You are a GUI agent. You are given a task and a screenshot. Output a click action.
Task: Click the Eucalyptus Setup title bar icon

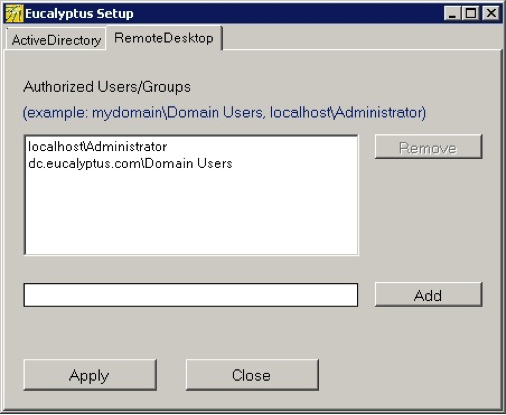tap(14, 14)
